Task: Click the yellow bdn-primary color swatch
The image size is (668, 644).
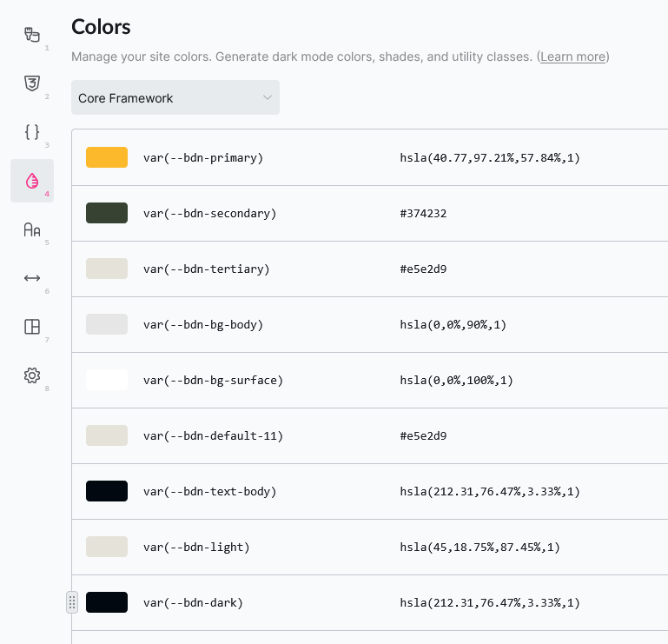Action: click(107, 157)
